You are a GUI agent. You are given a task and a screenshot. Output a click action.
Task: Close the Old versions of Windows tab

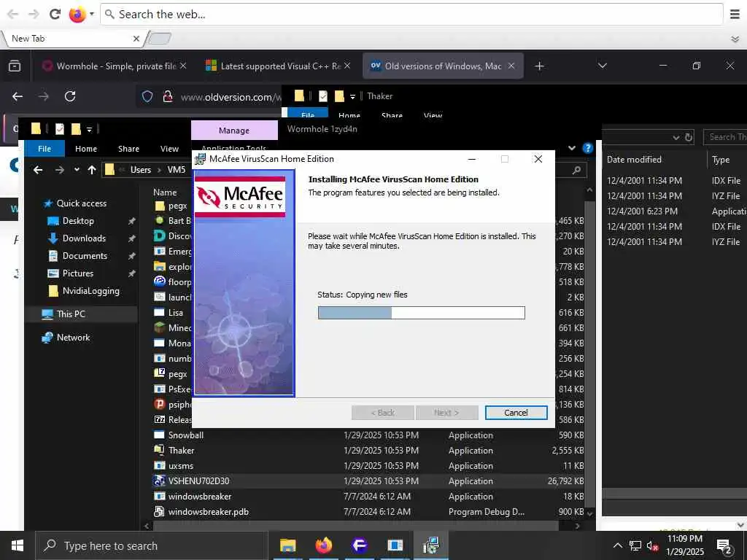pyautogui.click(x=511, y=66)
